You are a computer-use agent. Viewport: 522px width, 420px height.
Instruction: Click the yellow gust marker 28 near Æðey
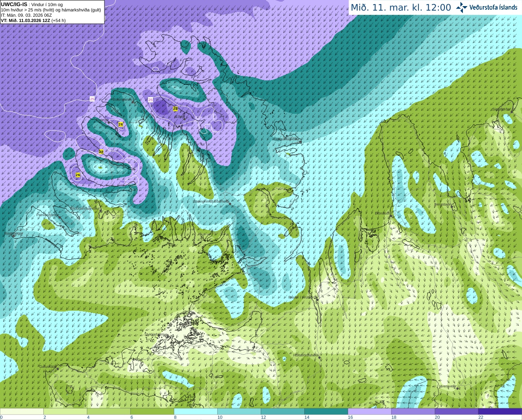[175, 109]
